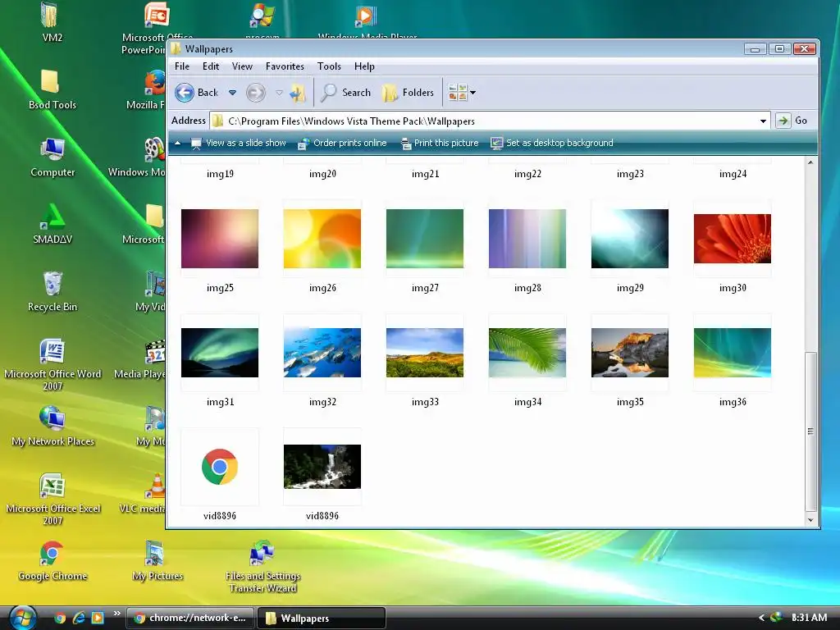Open the Back history dropdown arrow
840x630 pixels.
point(232,93)
